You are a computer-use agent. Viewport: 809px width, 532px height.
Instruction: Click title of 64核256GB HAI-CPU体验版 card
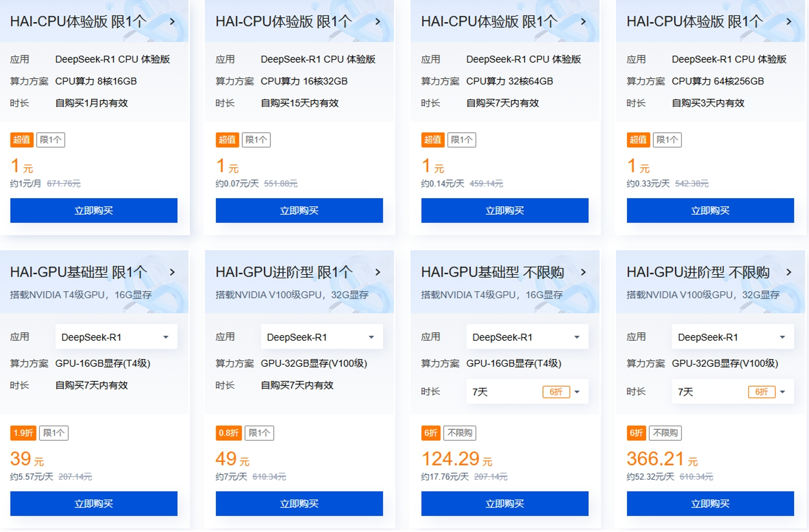(695, 22)
